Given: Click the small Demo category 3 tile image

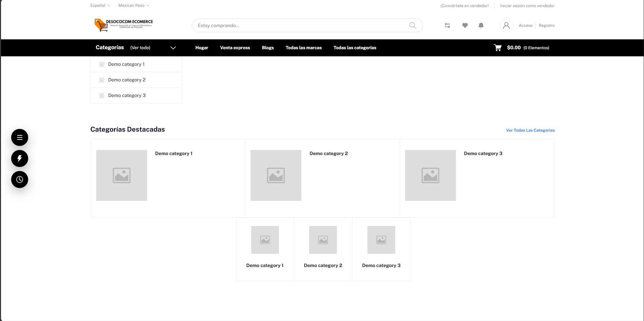Looking at the screenshot, I should click(x=381, y=240).
